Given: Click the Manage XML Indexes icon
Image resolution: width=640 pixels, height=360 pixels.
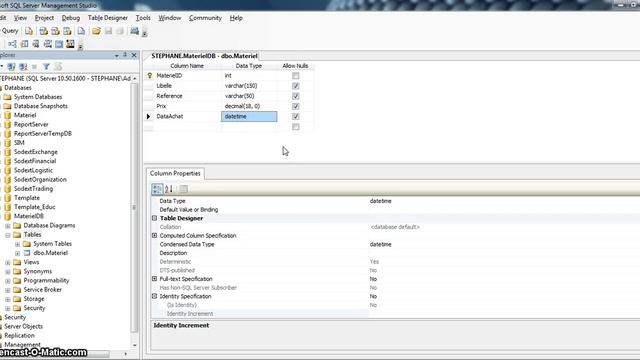Looking at the screenshot, I should point(48,44).
